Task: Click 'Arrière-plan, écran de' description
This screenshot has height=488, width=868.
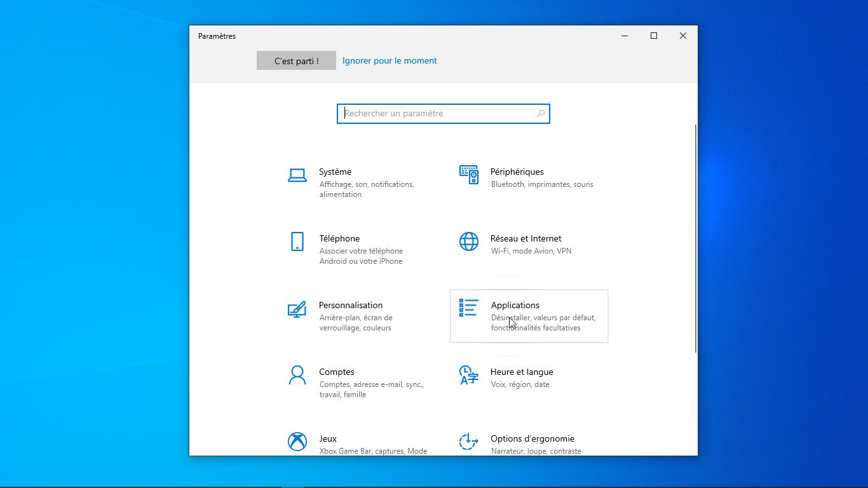Action: (356, 318)
